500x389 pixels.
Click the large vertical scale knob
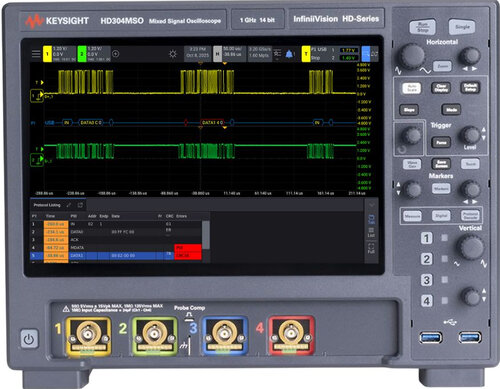471,247
